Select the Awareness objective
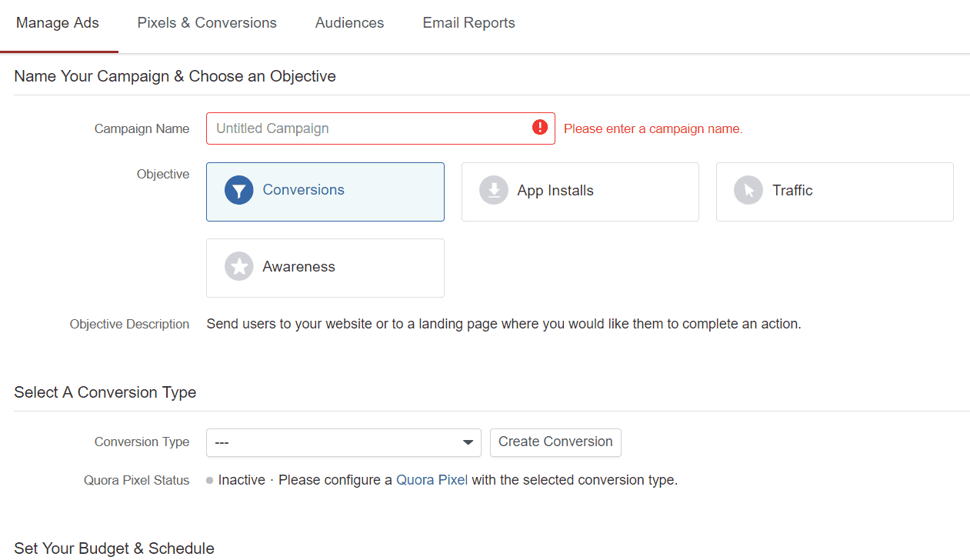970x560 pixels. [325, 268]
